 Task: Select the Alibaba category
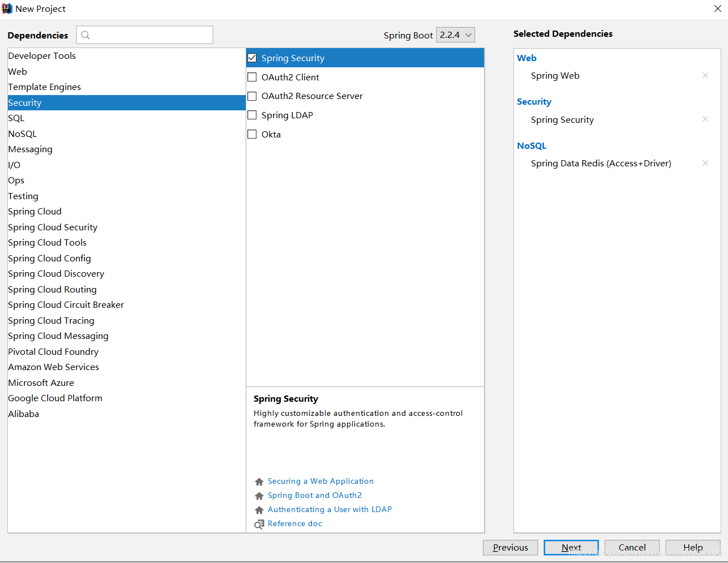tap(126, 414)
